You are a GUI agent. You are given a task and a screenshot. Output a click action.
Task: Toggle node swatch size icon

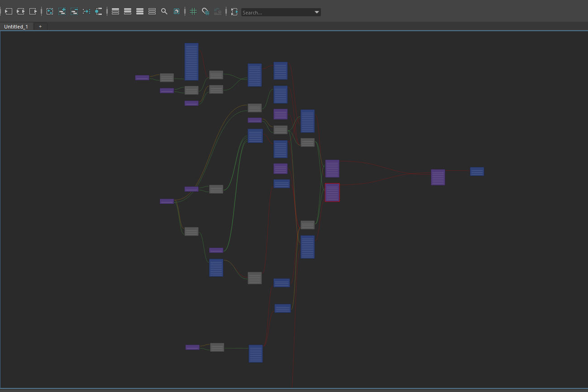click(177, 11)
